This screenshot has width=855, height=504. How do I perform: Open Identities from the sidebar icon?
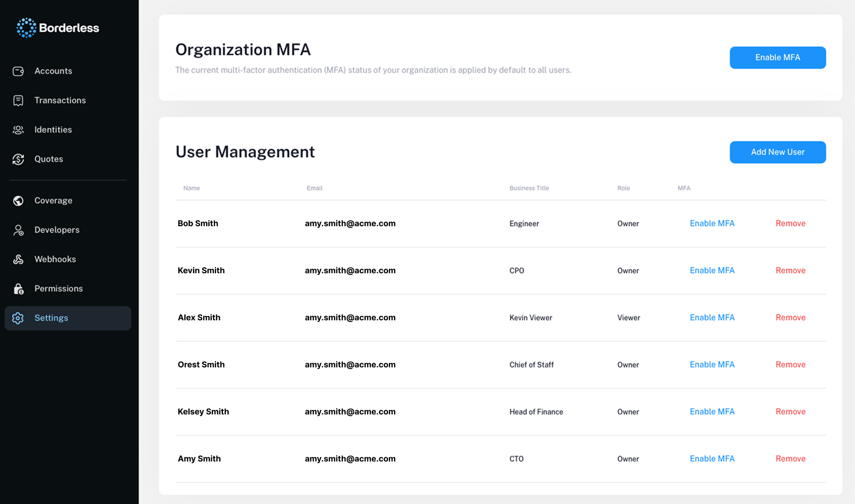tap(18, 130)
